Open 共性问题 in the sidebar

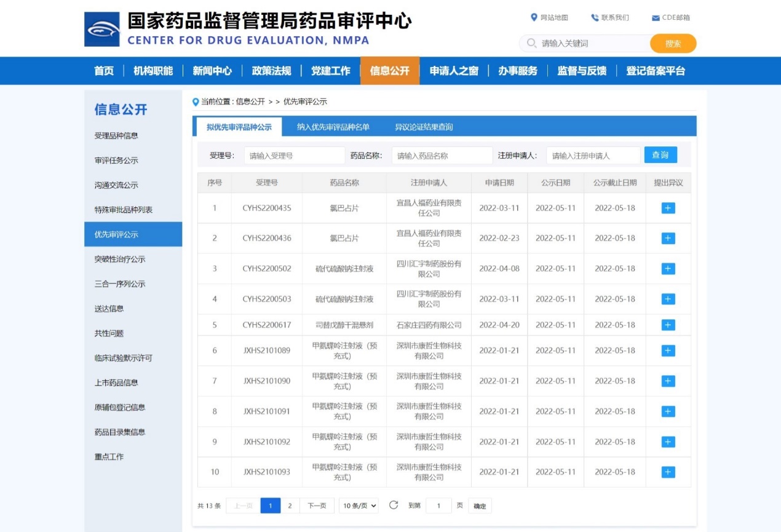[133, 333]
